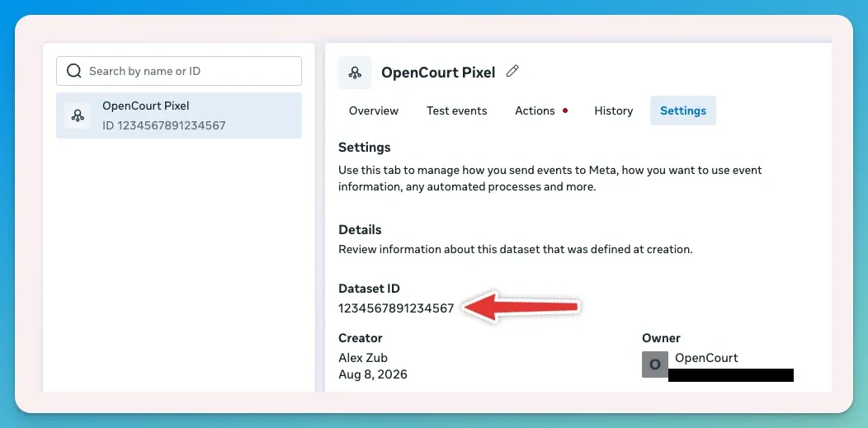Image resolution: width=868 pixels, height=428 pixels.
Task: Click the Creator label
Action: coord(361,338)
